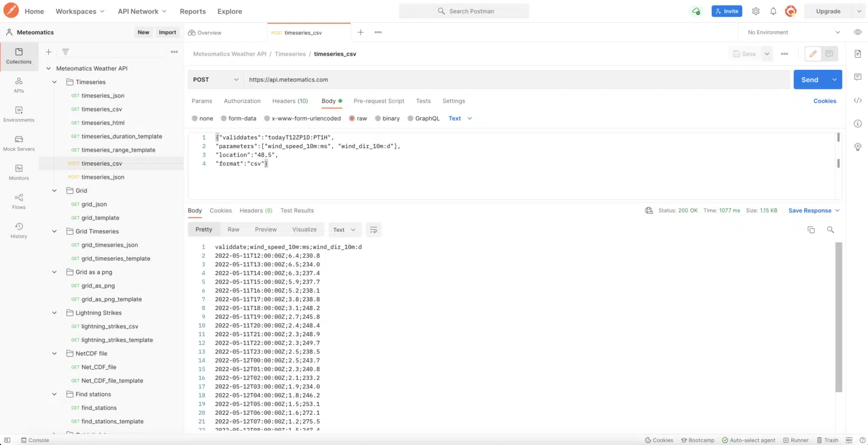Image resolution: width=868 pixels, height=445 pixels.
Task: Select the form-data body type
Action: pos(224,119)
